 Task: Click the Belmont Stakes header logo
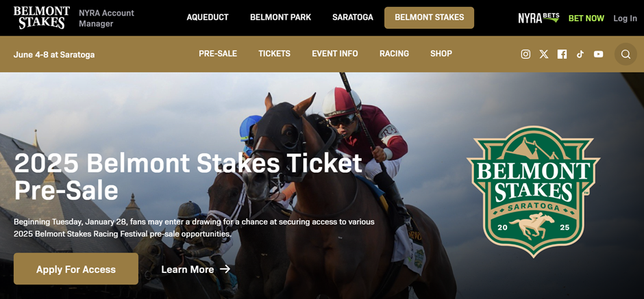(42, 18)
